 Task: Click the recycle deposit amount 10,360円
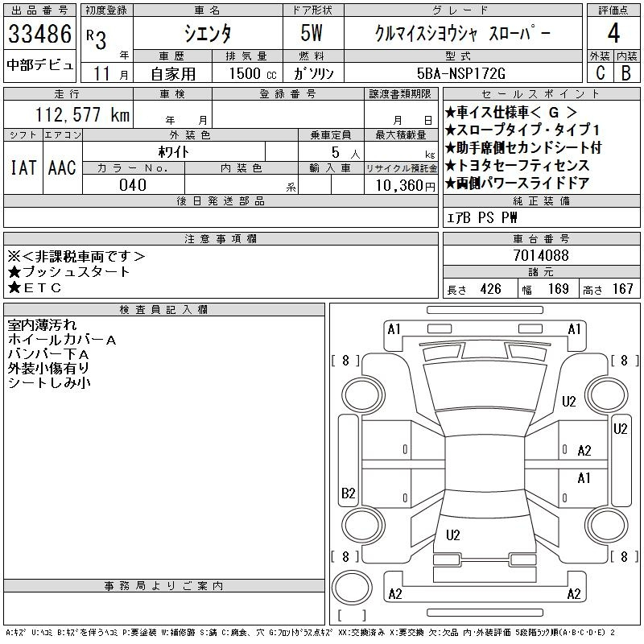(400, 185)
